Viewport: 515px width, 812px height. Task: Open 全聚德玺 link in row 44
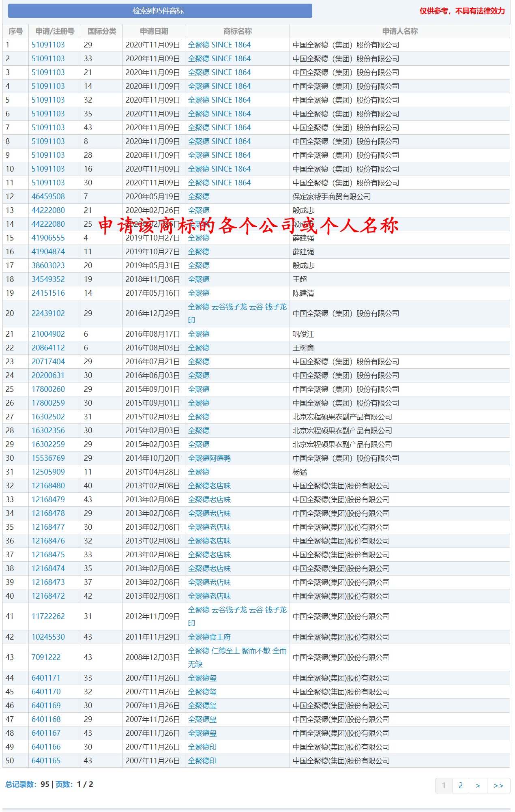tap(202, 678)
